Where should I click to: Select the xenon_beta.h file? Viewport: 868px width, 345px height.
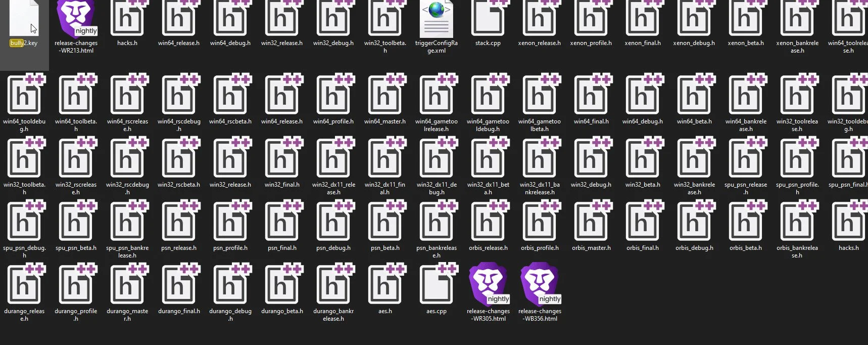(x=745, y=19)
